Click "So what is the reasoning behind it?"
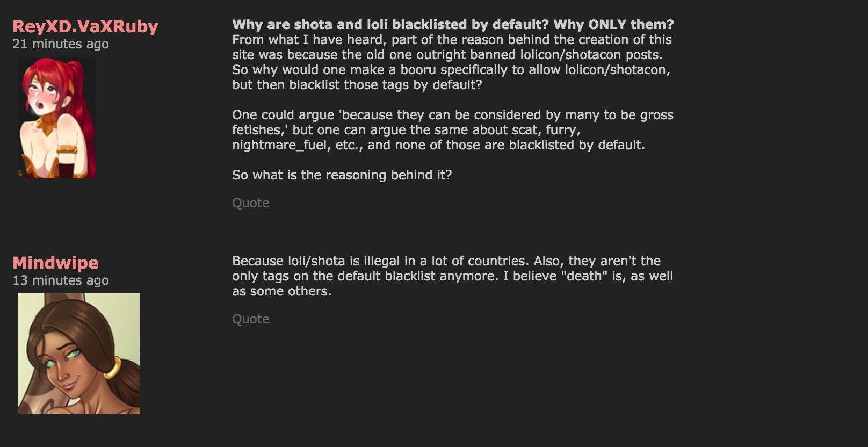Image resolution: width=868 pixels, height=447 pixels. click(x=342, y=175)
